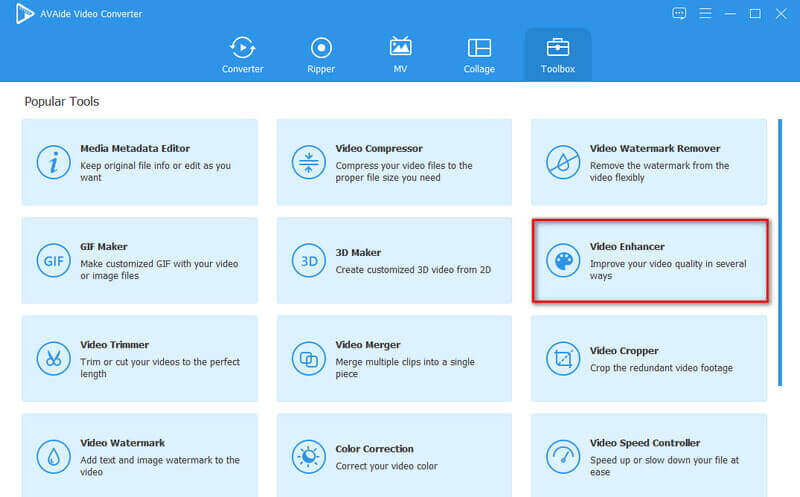Click the Video Cropper icon
This screenshot has height=497, width=800.
(x=563, y=359)
